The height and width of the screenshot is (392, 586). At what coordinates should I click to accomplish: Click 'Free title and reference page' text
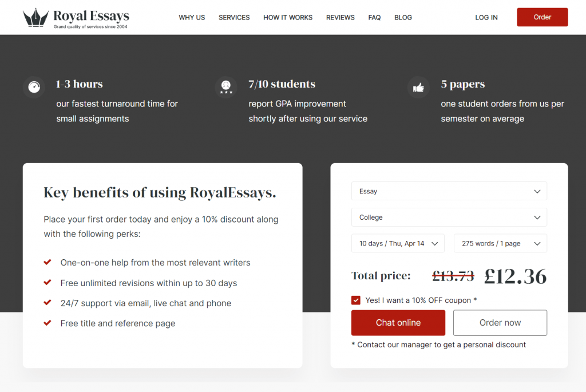pyautogui.click(x=118, y=324)
